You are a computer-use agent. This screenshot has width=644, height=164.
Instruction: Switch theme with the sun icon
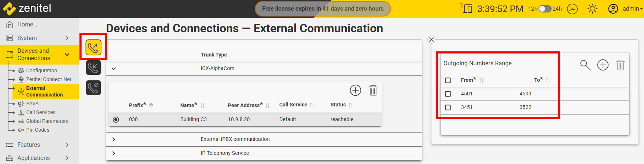click(x=592, y=9)
